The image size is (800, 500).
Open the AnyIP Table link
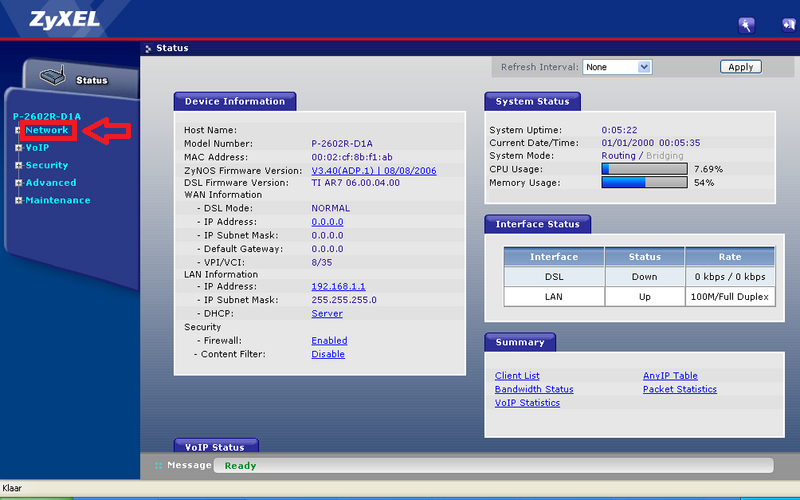[x=670, y=376]
